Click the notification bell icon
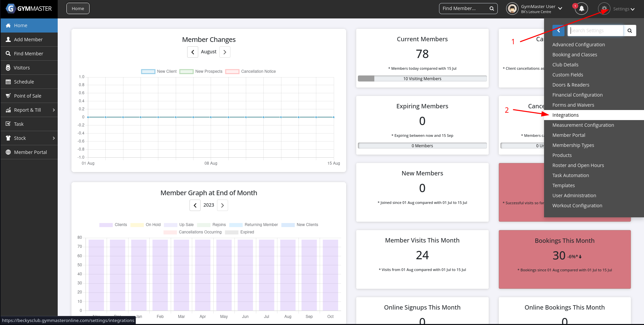The height and width of the screenshot is (325, 644). (x=581, y=9)
